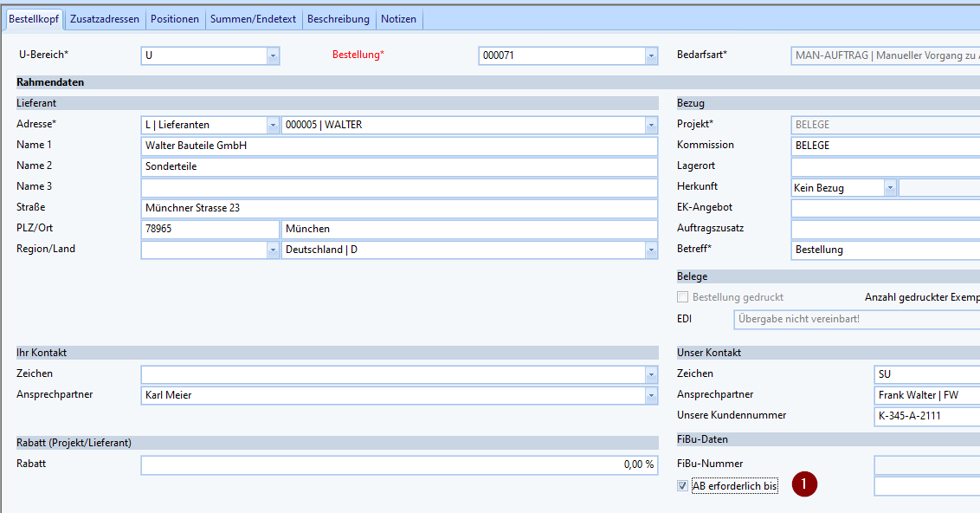Toggle the AB erforderlich bis checkbox
Viewport: 980px width, 513px height.
pos(683,486)
